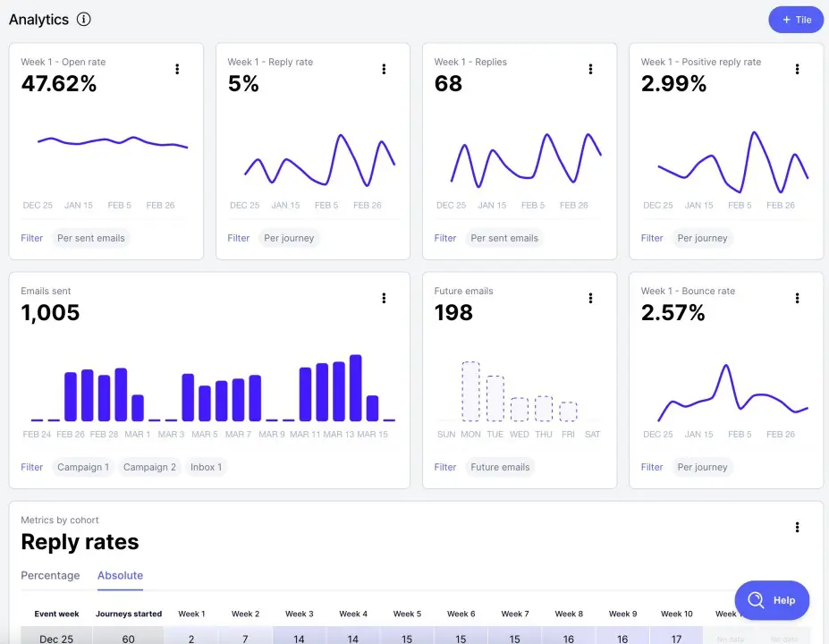Viewport: 829px width, 644px height.
Task: Click Filter on the Future emails tile
Action: point(445,467)
